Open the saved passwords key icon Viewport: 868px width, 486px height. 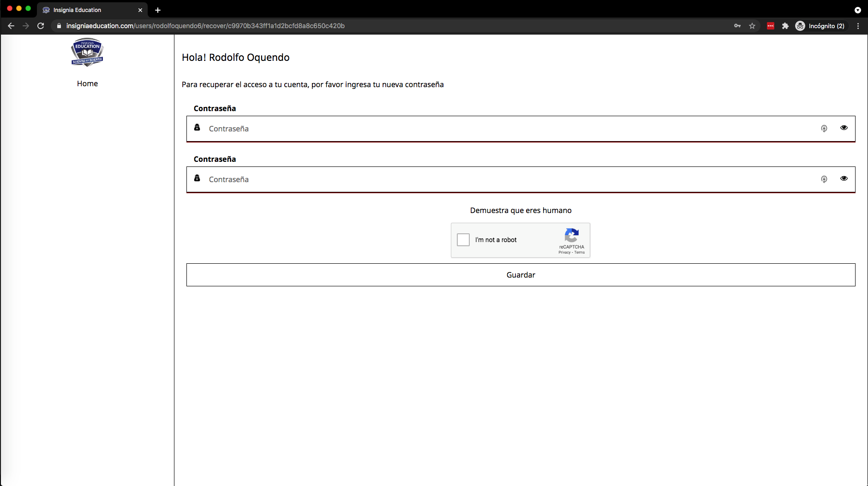[x=737, y=26]
